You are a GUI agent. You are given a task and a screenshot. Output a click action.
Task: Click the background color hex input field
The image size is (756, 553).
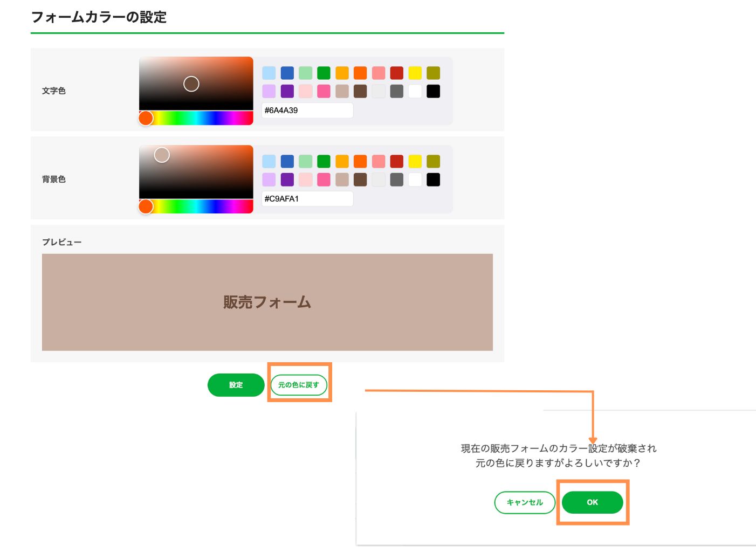click(307, 199)
